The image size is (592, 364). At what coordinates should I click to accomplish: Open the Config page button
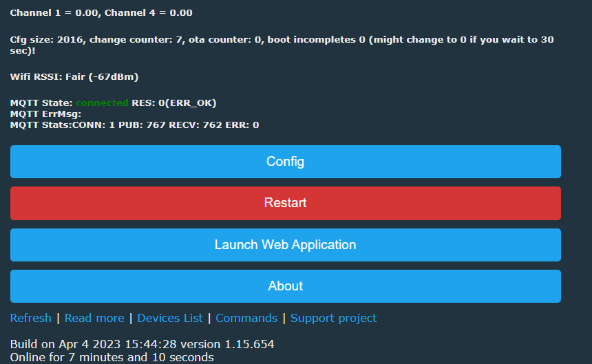285,162
